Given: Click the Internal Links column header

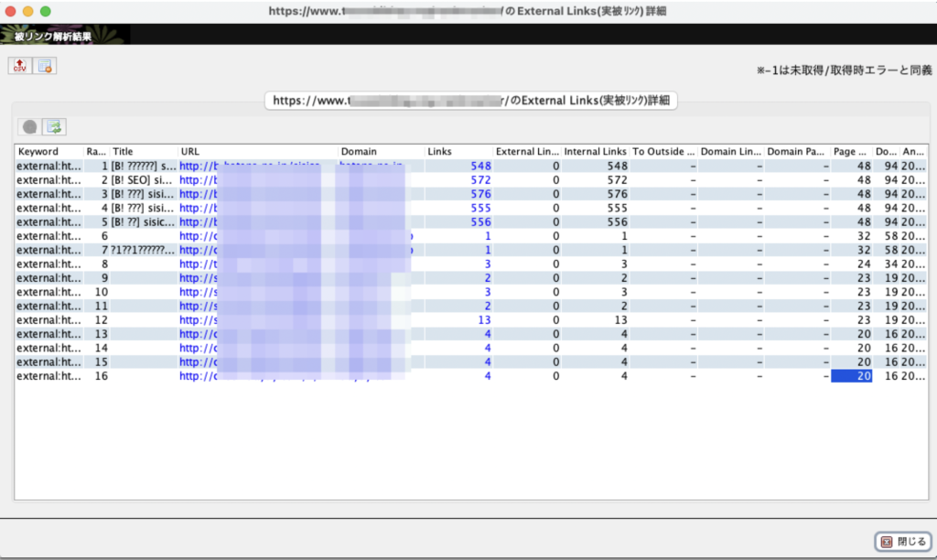Looking at the screenshot, I should tap(596, 152).
